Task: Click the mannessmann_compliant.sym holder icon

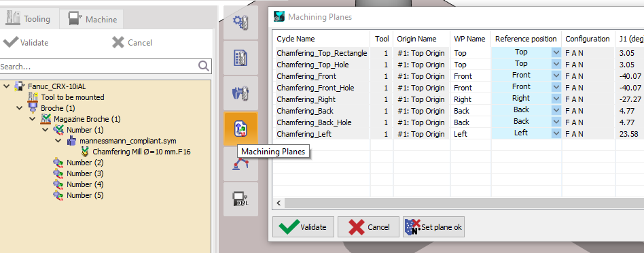Action: pyautogui.click(x=71, y=141)
